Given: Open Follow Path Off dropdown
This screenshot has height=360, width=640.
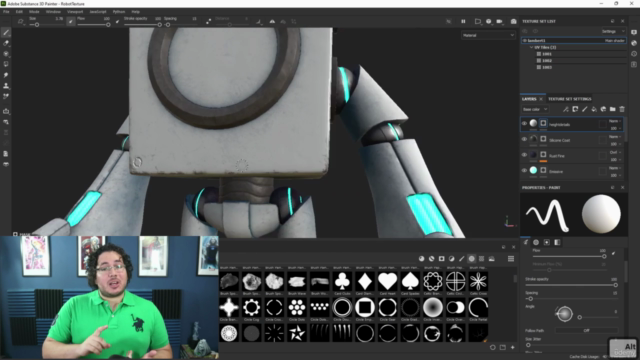Looking at the screenshot, I should pos(587,331).
